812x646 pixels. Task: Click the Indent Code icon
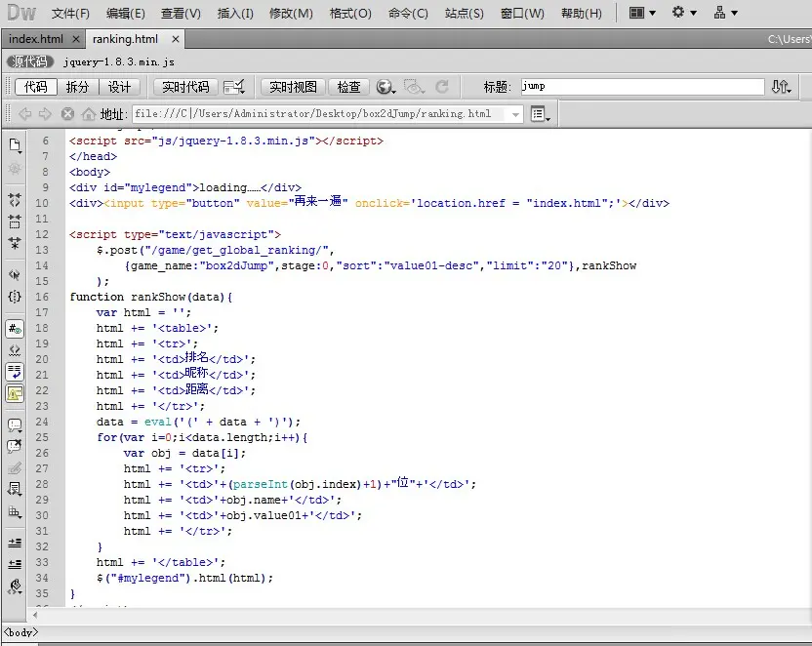15,543
